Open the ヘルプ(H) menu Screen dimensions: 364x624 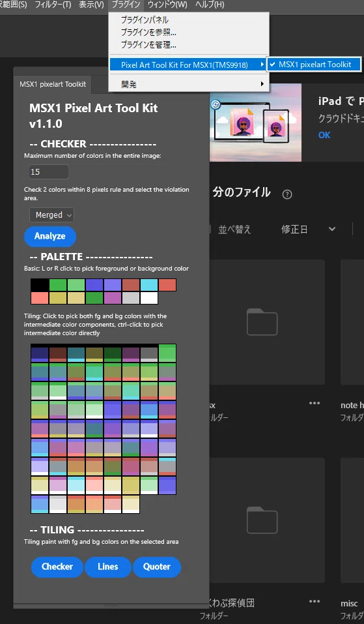click(210, 5)
